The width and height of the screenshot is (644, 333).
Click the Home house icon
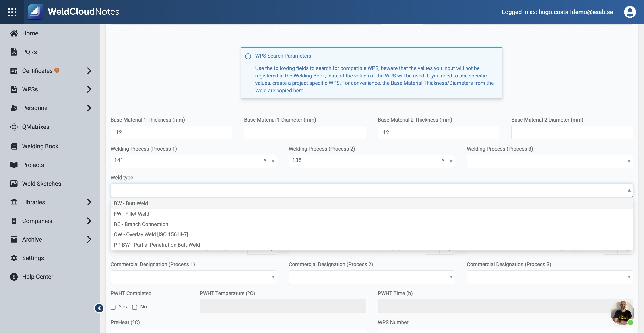point(14,33)
